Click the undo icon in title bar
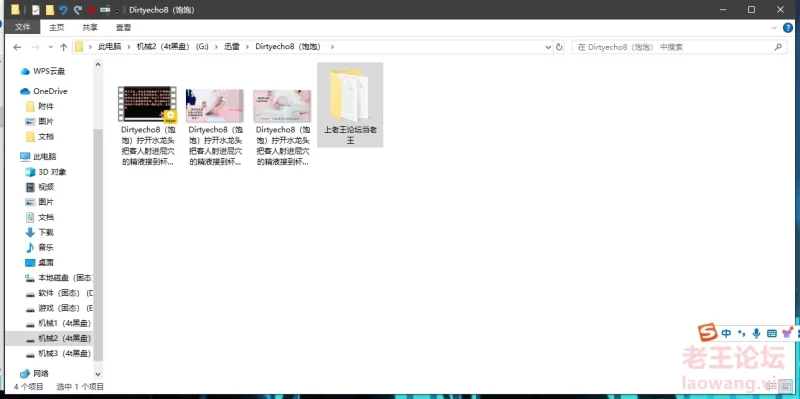 coord(63,10)
